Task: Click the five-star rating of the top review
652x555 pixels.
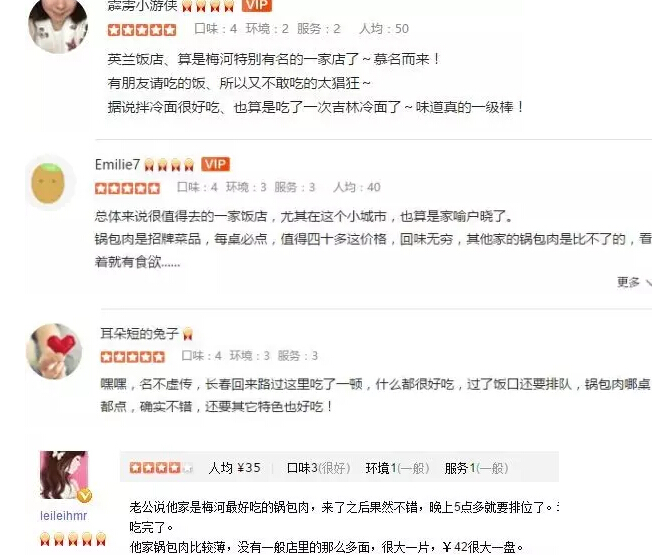Action: pos(142,30)
